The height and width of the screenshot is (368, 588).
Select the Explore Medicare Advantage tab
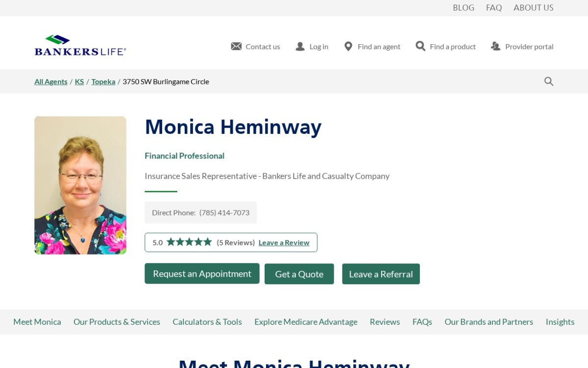[x=306, y=322]
